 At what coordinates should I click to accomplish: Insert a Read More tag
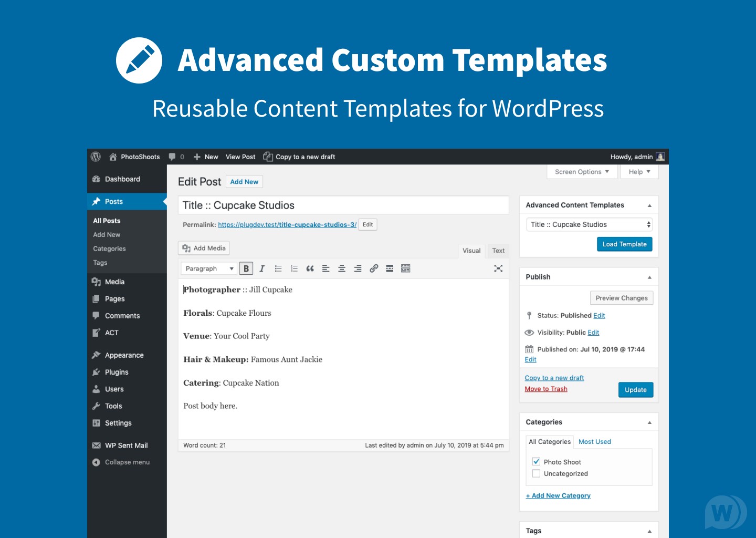click(x=390, y=268)
